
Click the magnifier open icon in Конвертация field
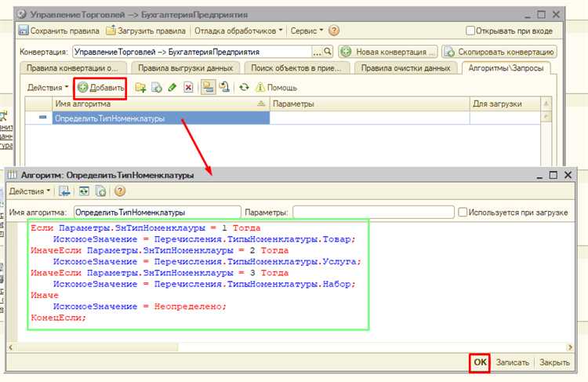(328, 52)
